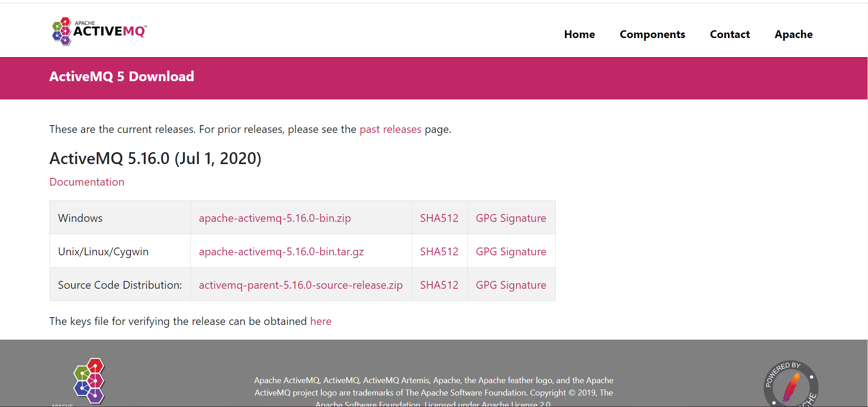Click the Apache ActiveMQ logo in header
The height and width of the screenshot is (407, 868).
[x=99, y=31]
